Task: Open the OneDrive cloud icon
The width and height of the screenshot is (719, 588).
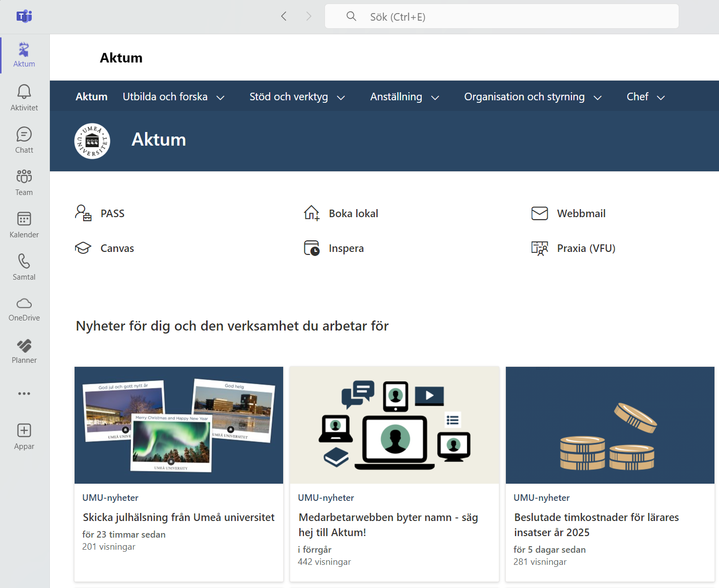Action: click(x=24, y=303)
